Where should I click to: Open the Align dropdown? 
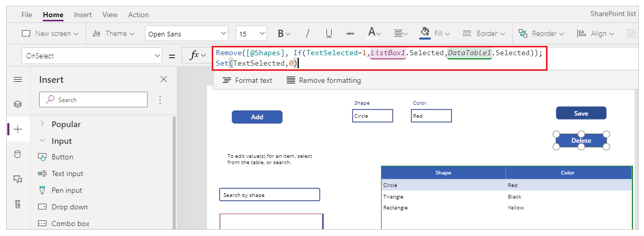pos(596,33)
